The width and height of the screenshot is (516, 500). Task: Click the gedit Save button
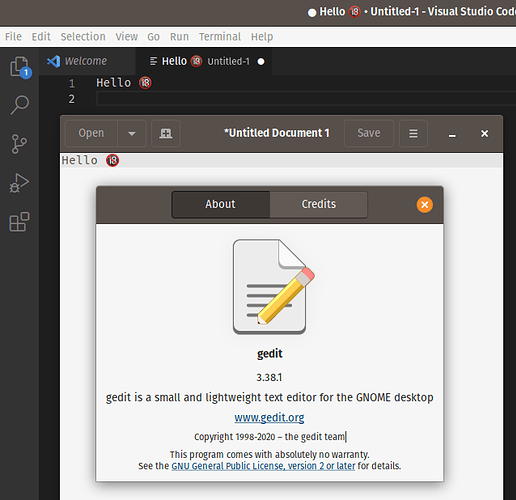coord(369,133)
